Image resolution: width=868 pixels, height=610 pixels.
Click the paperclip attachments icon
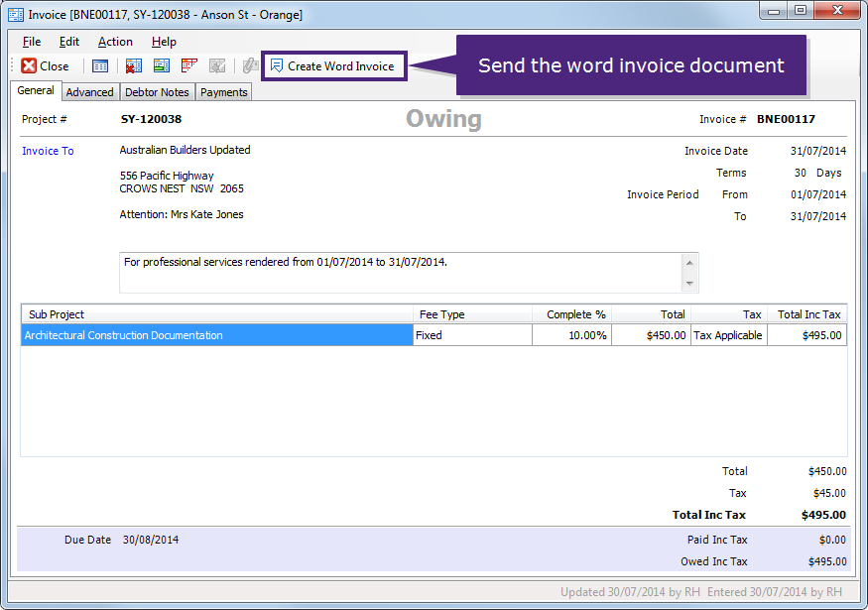248,65
